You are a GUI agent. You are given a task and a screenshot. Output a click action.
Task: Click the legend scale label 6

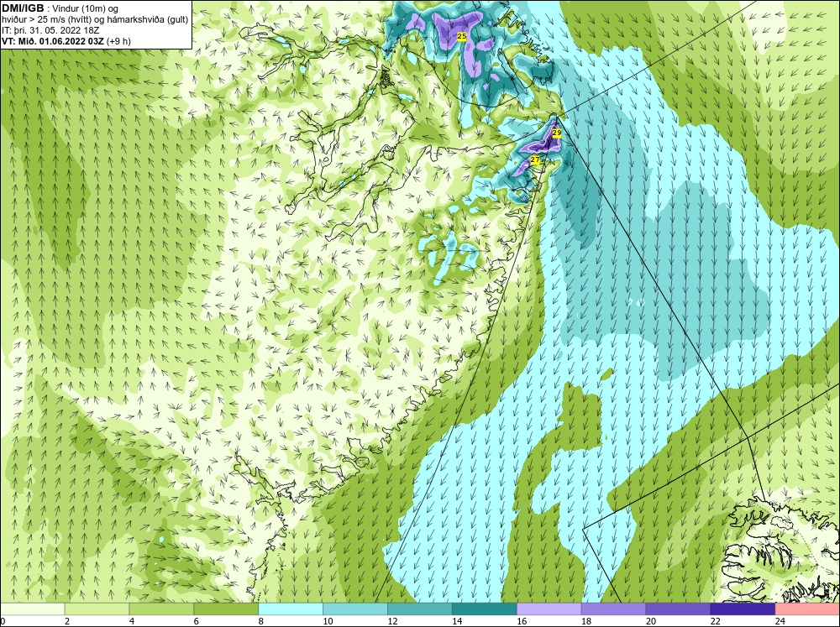[x=196, y=621]
